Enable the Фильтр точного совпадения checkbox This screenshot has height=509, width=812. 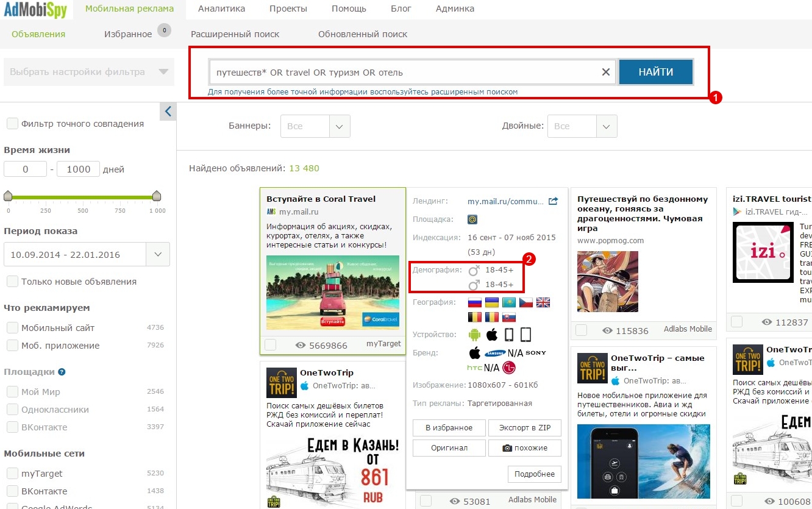pyautogui.click(x=12, y=124)
